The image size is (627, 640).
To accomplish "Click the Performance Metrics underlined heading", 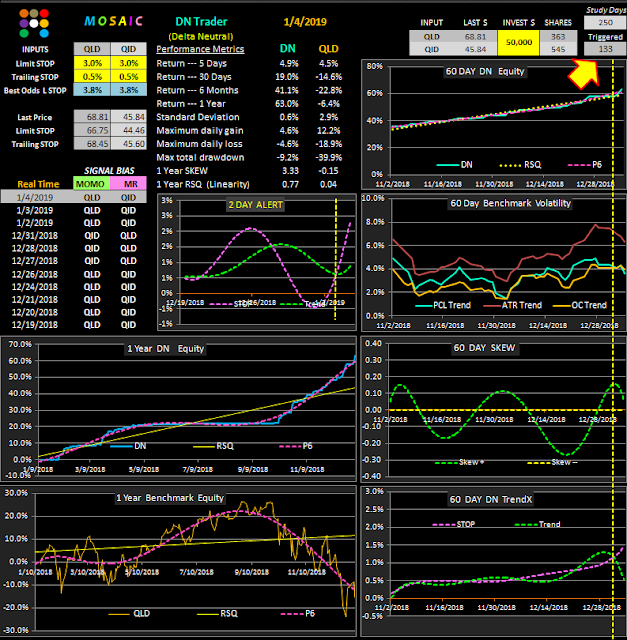I will pyautogui.click(x=200, y=49).
